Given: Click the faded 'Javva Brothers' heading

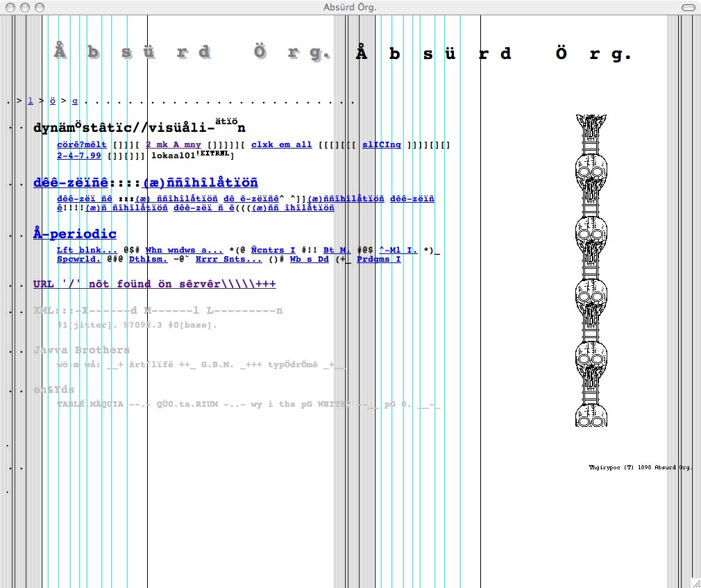Looking at the screenshot, I should pos(81,350).
